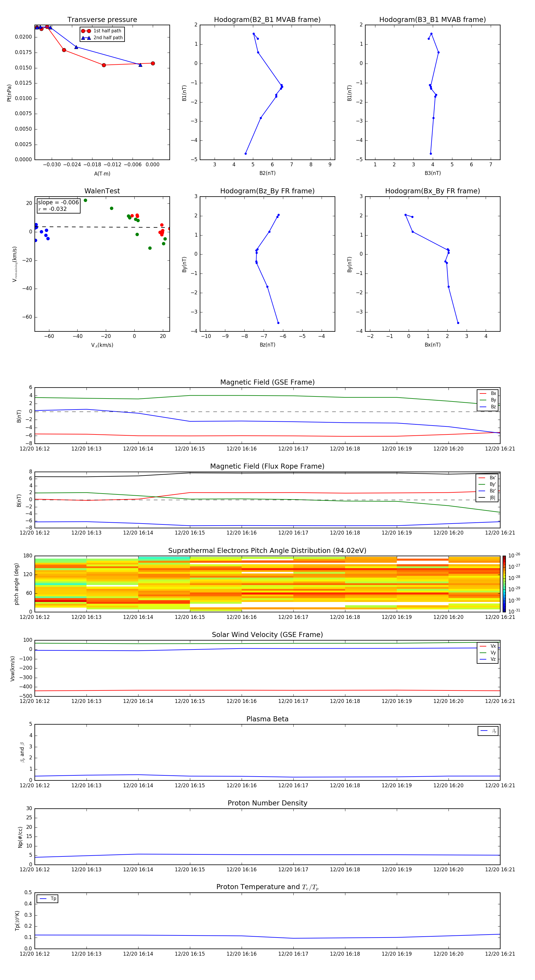Select Bz' in the Flux Rope legend

point(487,491)
